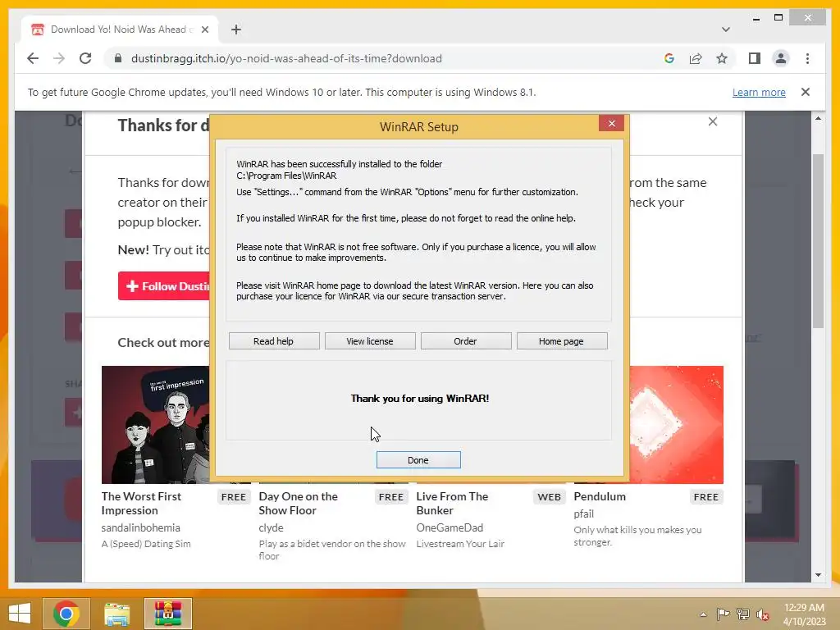
Task: Follow Dustin via the red button
Action: click(x=164, y=286)
